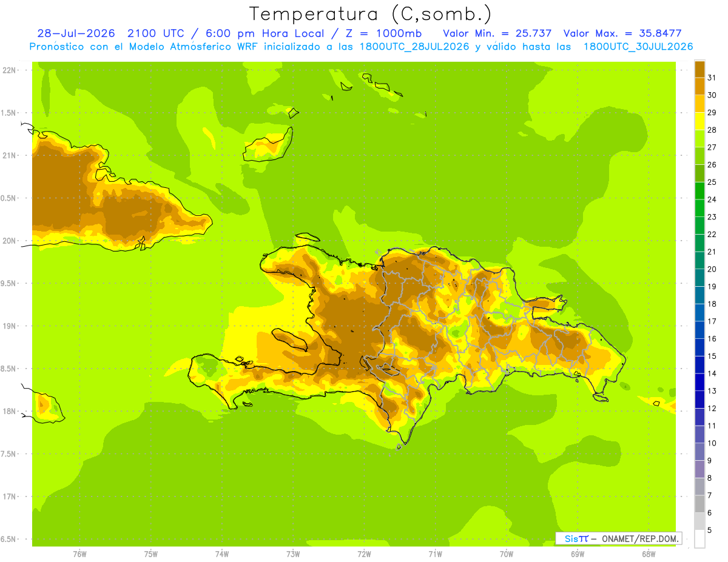The width and height of the screenshot is (728, 562).
Task: Click the '18N' latitude axis label
Action: (x=9, y=411)
